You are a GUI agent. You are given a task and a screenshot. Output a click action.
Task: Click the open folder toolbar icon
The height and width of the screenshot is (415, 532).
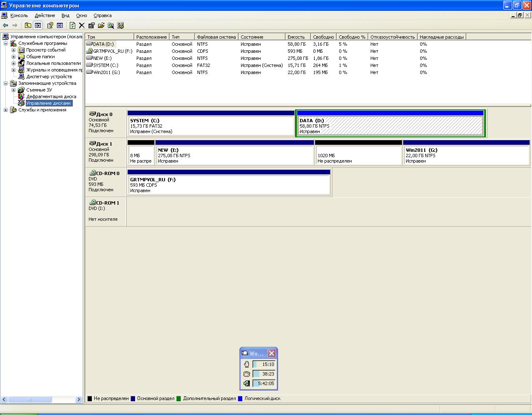pyautogui.click(x=101, y=25)
